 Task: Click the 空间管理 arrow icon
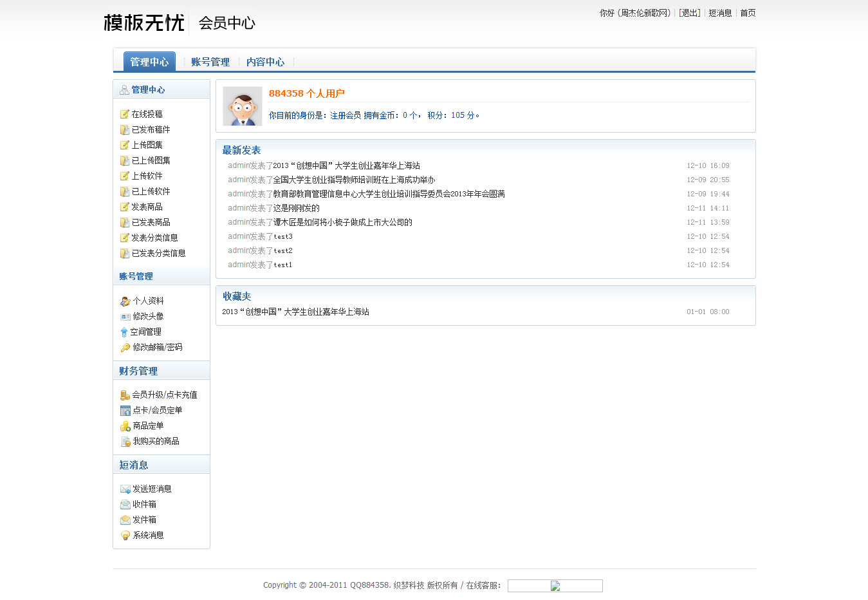coord(124,332)
